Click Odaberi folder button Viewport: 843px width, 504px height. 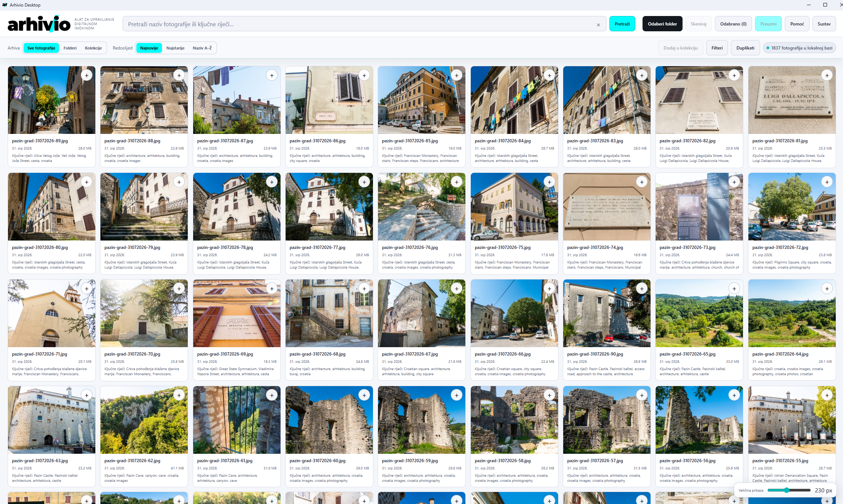662,24
